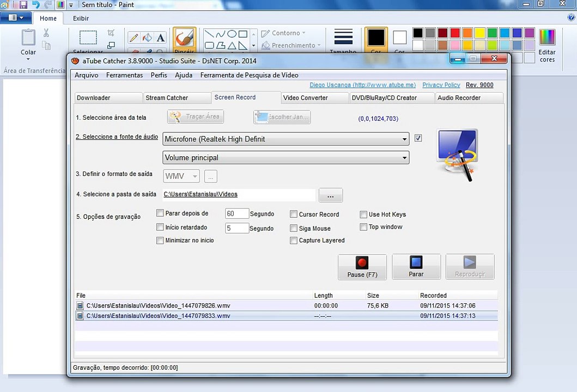Click the Rev. 9000 link
Viewport: 577px width, 392px height.
(x=479, y=85)
